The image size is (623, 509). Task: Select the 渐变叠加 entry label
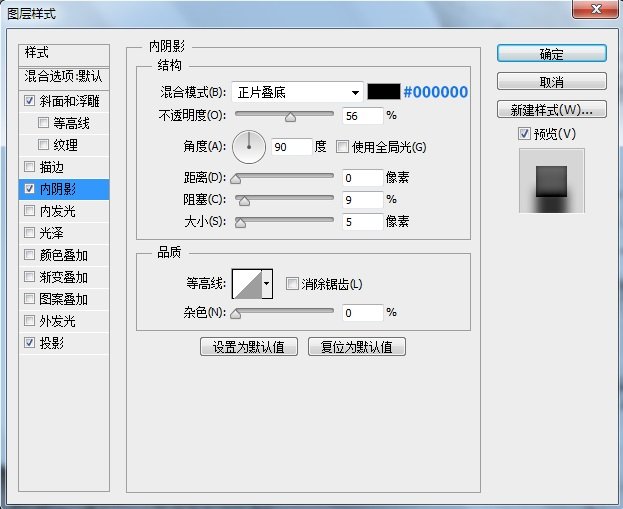[x=63, y=277]
